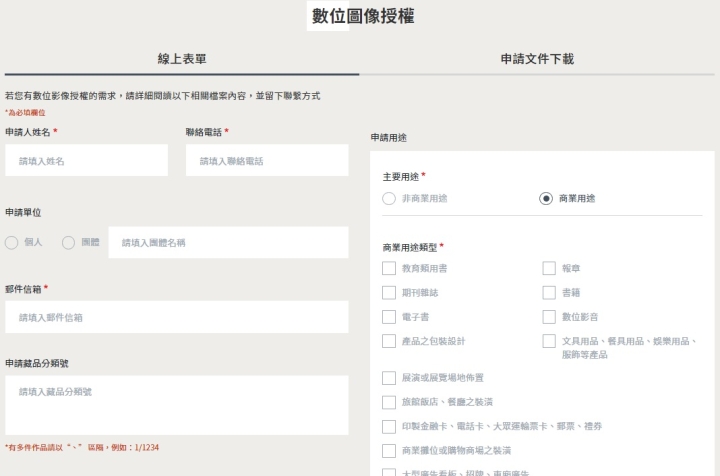Choose 商業用途 radio option

pos(546,198)
